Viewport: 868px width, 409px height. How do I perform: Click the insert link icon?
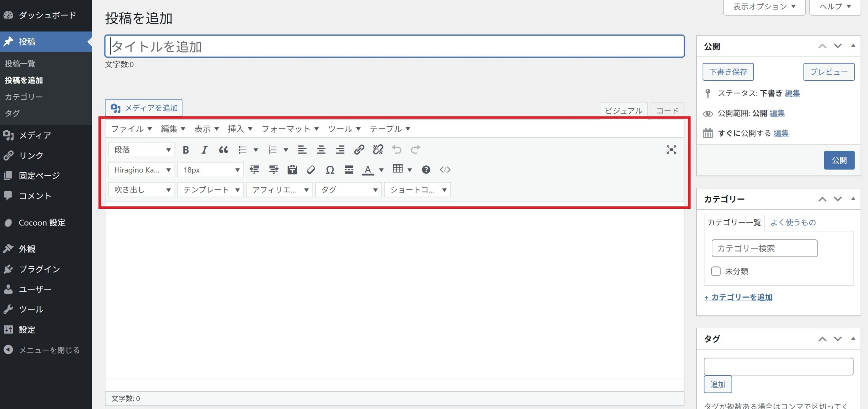359,150
